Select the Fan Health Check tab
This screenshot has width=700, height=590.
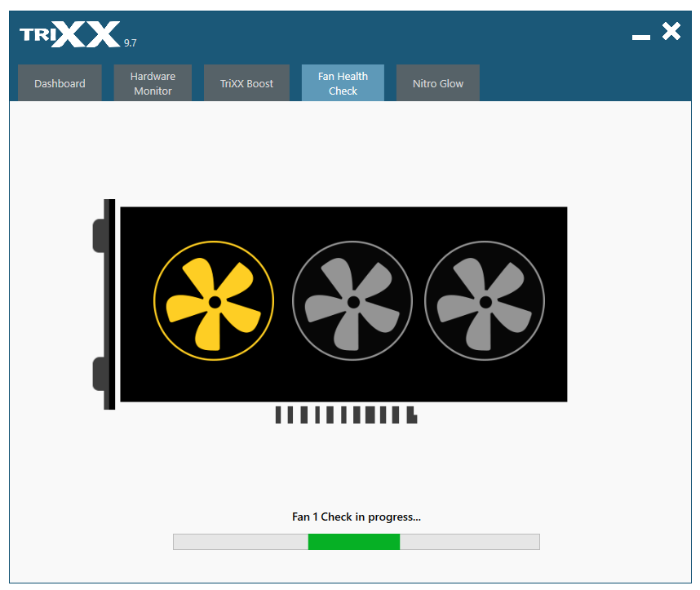343,83
